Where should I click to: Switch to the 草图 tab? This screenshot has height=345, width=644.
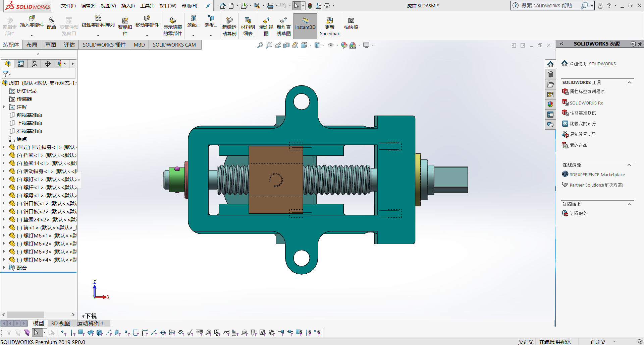[x=51, y=45]
